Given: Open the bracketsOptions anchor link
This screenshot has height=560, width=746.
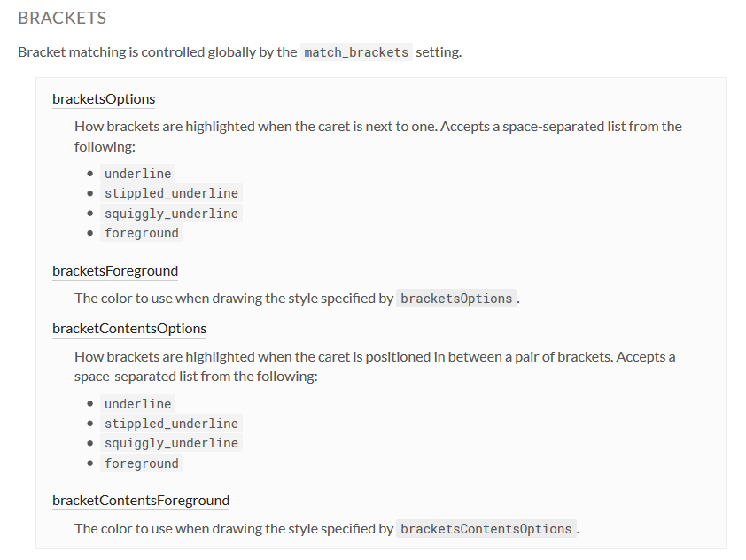Looking at the screenshot, I should click(x=104, y=99).
